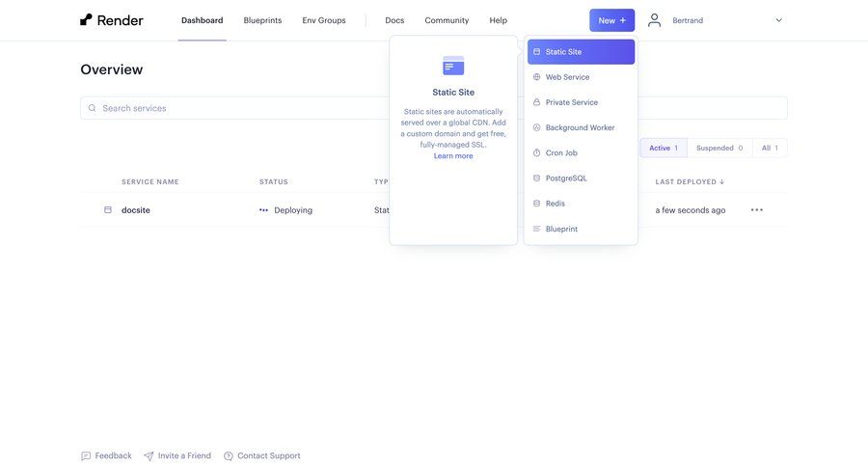This screenshot has width=868, height=467.
Task: Click the Render logo icon
Action: [x=86, y=20]
